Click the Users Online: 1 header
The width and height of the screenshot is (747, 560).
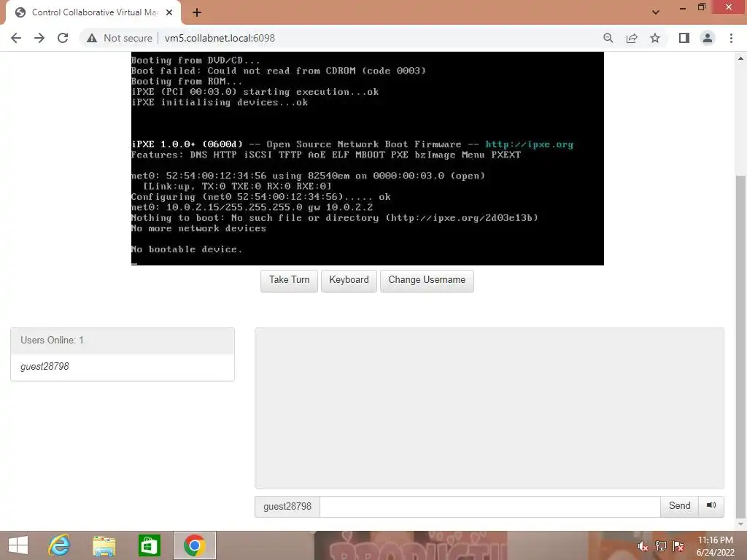(x=123, y=341)
